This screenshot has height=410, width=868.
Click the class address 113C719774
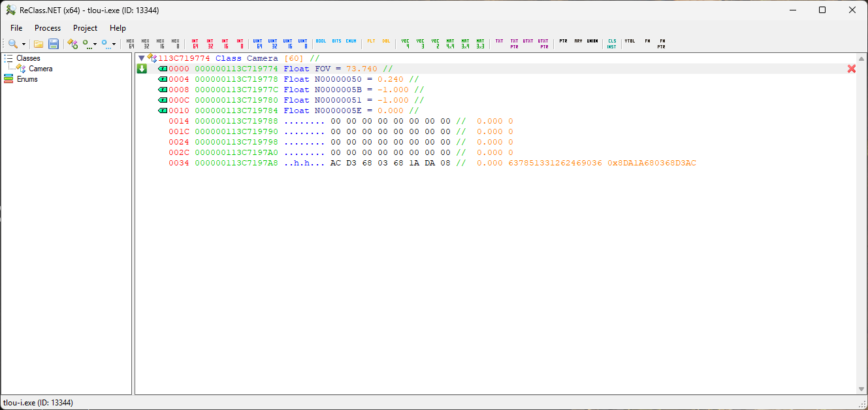click(184, 58)
